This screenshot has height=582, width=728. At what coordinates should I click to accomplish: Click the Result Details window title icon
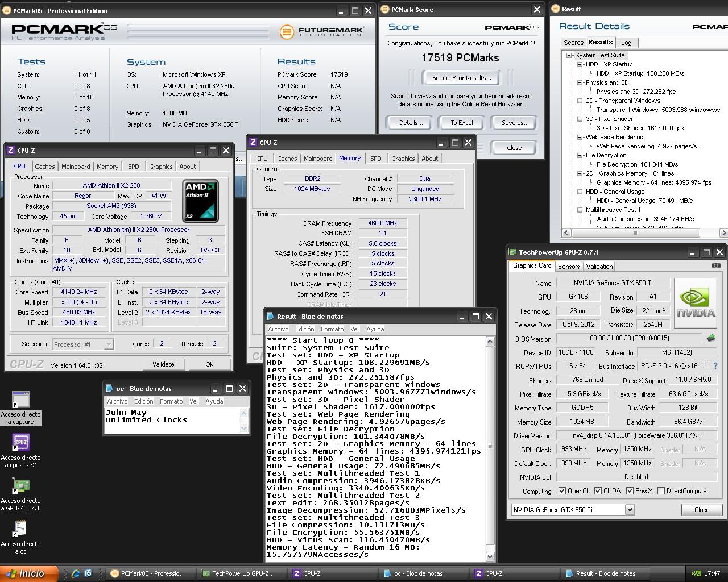(x=556, y=9)
